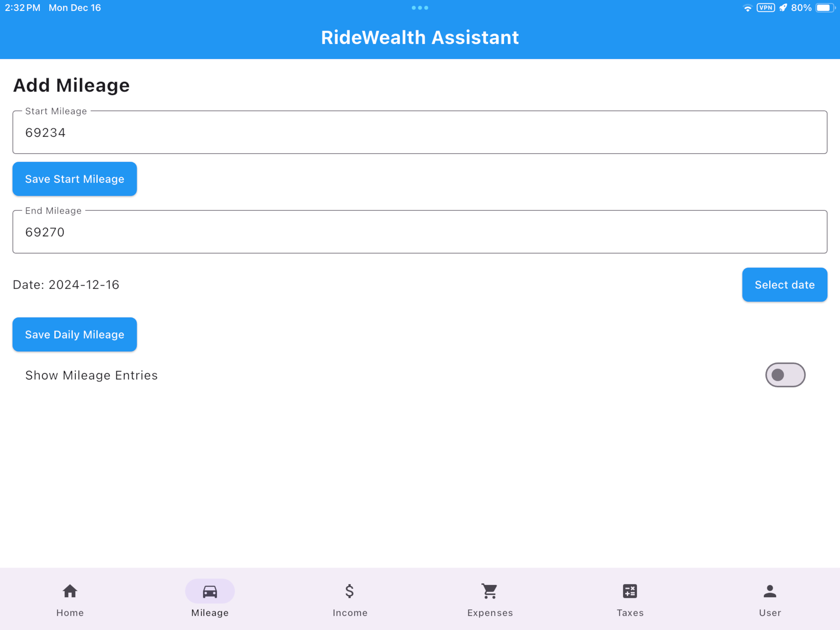Switch to the Income tab label
Screen dimensions: 840x630
(x=350, y=612)
